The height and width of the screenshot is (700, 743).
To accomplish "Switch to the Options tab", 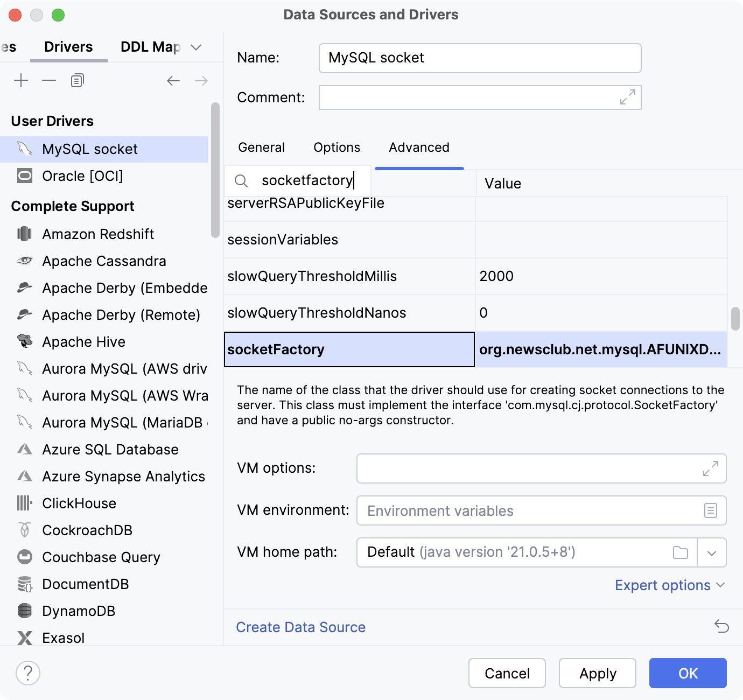I will tap(336, 147).
